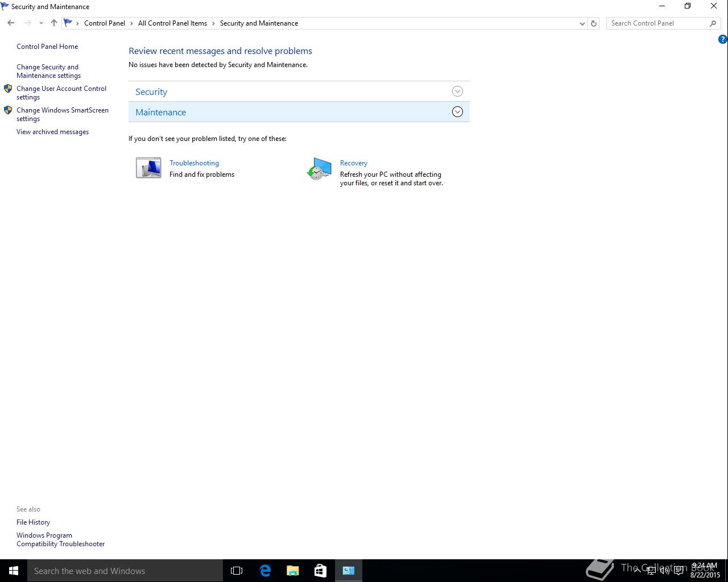Open the Windows Start menu
Image resolution: width=728 pixels, height=582 pixels.
[14, 571]
